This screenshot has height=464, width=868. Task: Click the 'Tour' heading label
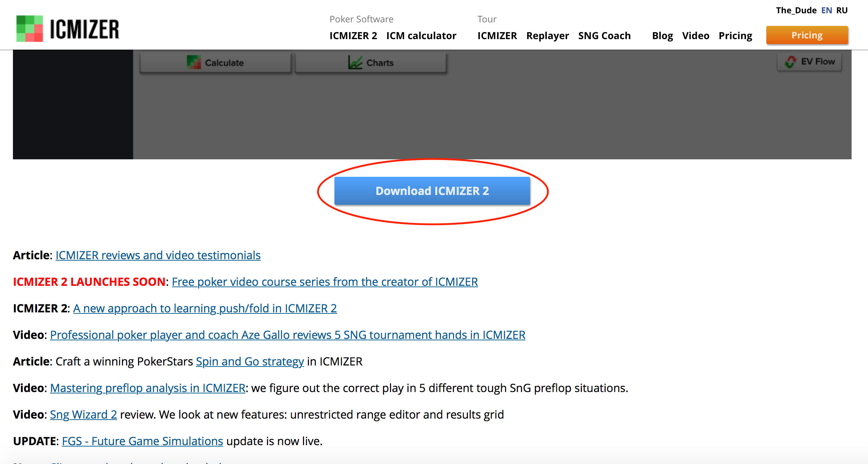[x=487, y=19]
